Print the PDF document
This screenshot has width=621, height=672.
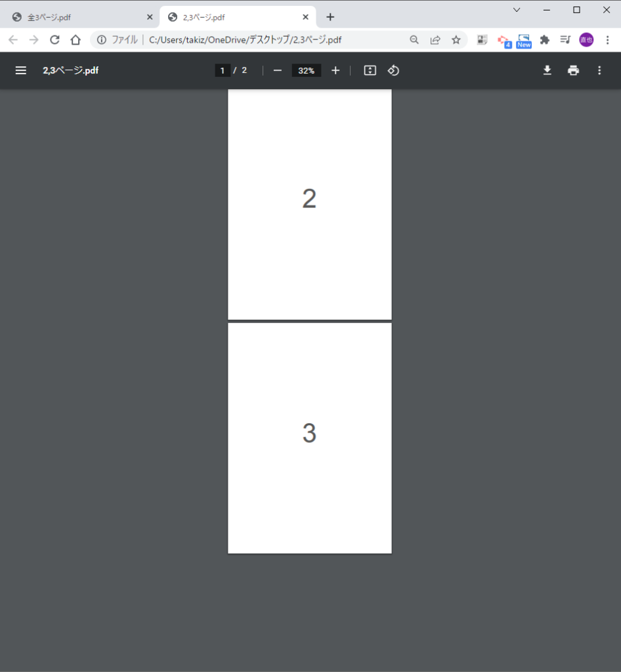click(574, 70)
